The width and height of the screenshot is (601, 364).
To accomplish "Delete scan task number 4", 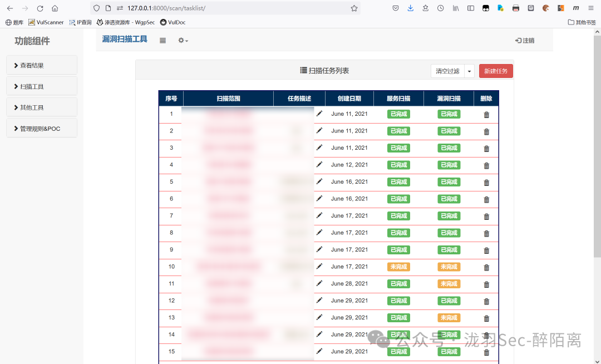I will 486,165.
